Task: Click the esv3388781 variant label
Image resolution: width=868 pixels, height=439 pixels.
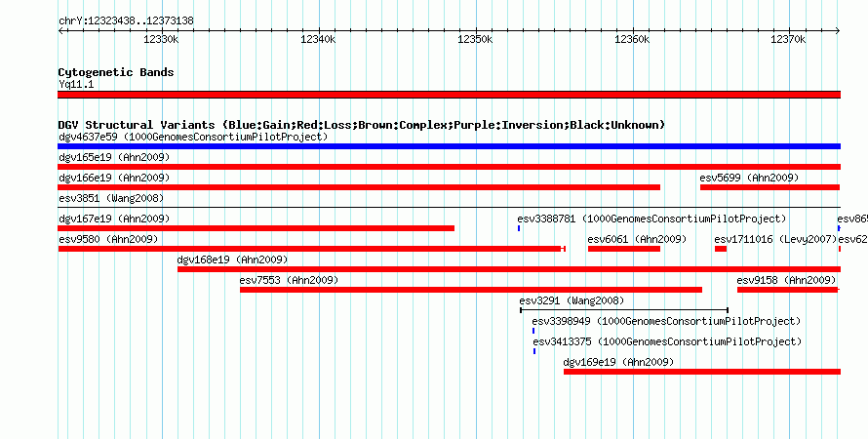Action: coord(651,219)
